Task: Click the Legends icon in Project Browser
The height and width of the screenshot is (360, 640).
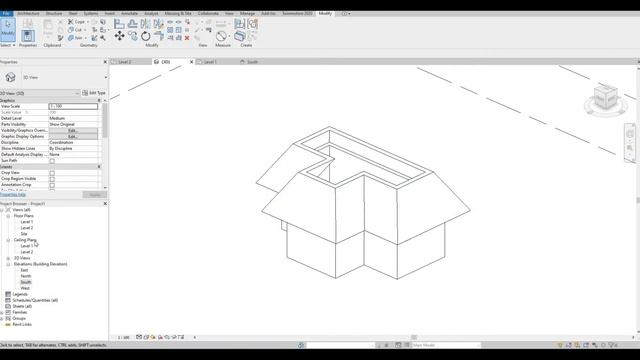Action: point(8,294)
